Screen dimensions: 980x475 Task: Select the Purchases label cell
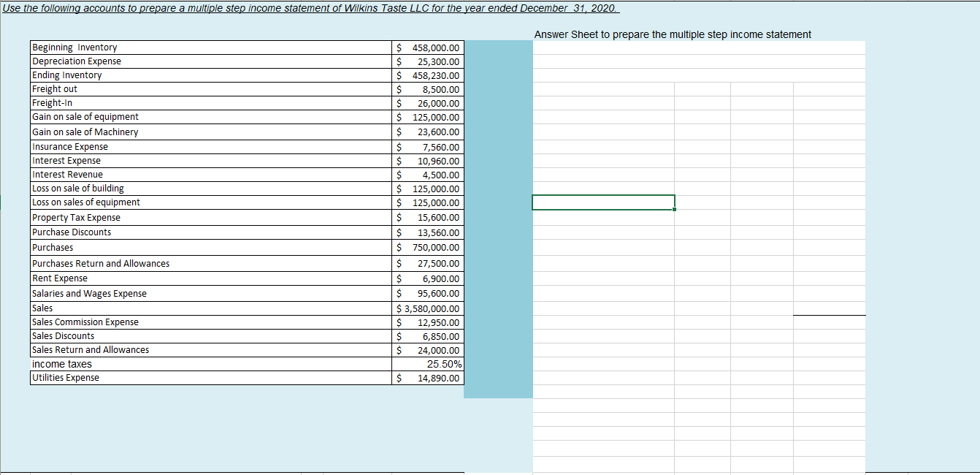212,248
